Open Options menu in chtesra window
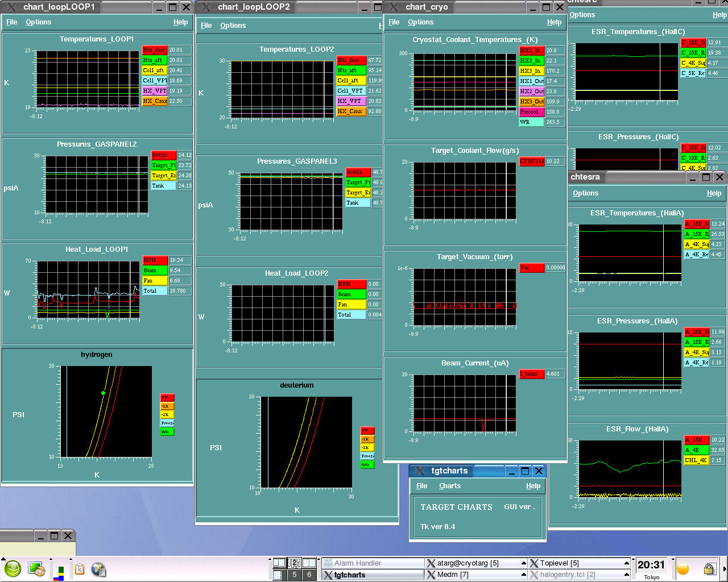The height and width of the screenshot is (582, 728). [585, 193]
